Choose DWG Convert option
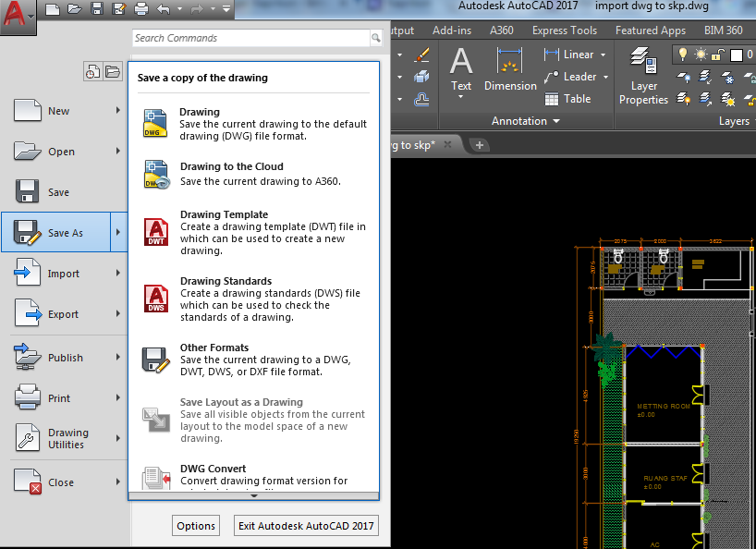 [253, 477]
